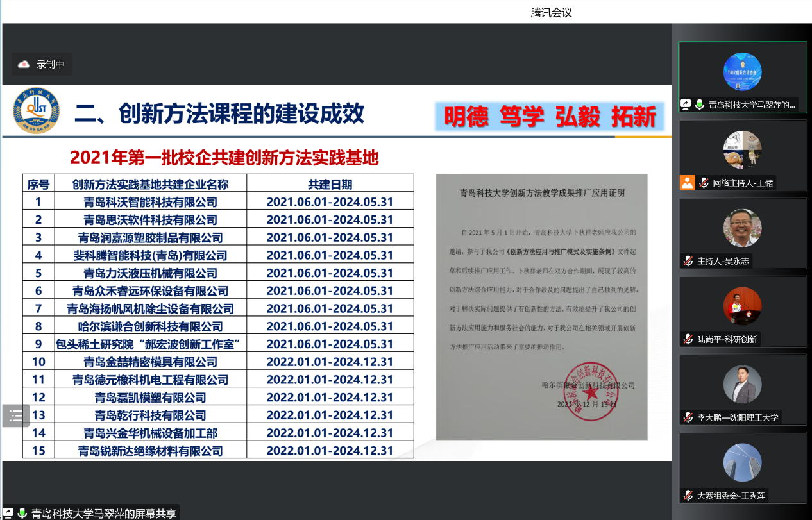The width and height of the screenshot is (812, 520).
Task: Click muted mic icon next to 李大鹏—沈阳理工大学
Action: point(688,417)
